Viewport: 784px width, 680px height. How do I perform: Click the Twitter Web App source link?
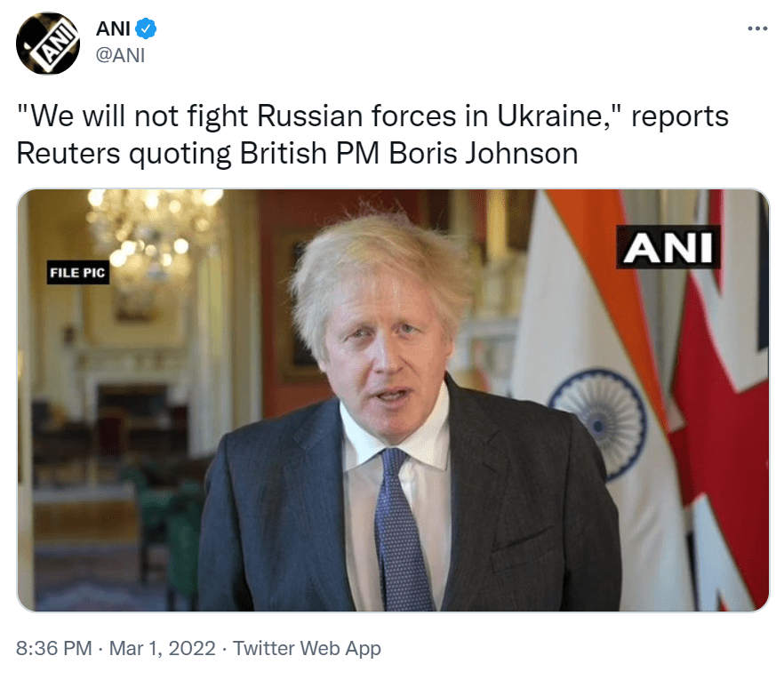tap(306, 649)
